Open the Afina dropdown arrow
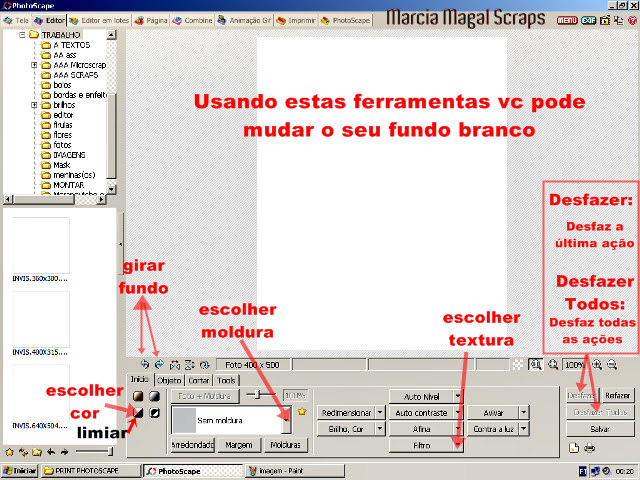The height and width of the screenshot is (480, 640). tap(458, 429)
